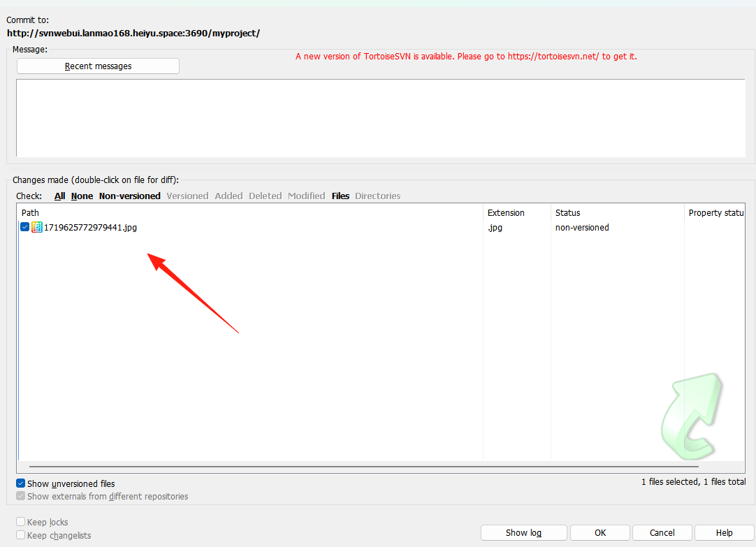Click the horizontal scrollbar of file list
The image size is (756, 547).
(363, 467)
